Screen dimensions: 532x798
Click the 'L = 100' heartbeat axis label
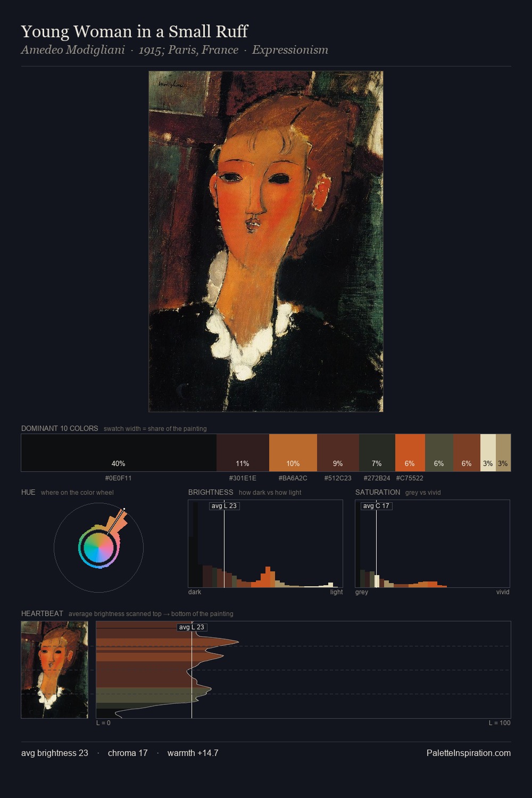[500, 722]
